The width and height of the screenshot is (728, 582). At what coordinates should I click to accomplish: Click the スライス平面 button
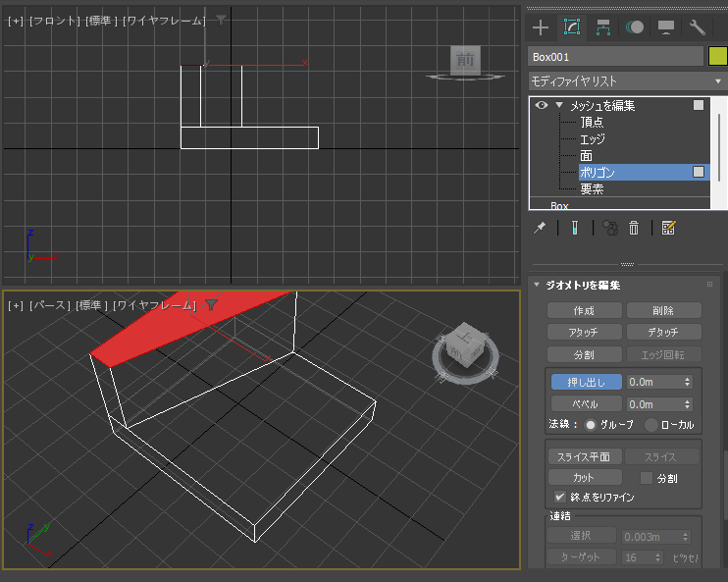coord(584,457)
